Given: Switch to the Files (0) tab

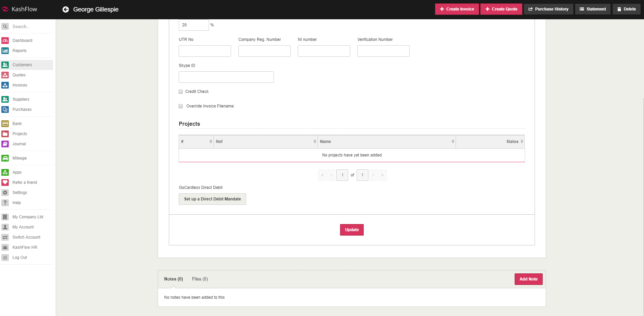Looking at the screenshot, I should click(200, 279).
